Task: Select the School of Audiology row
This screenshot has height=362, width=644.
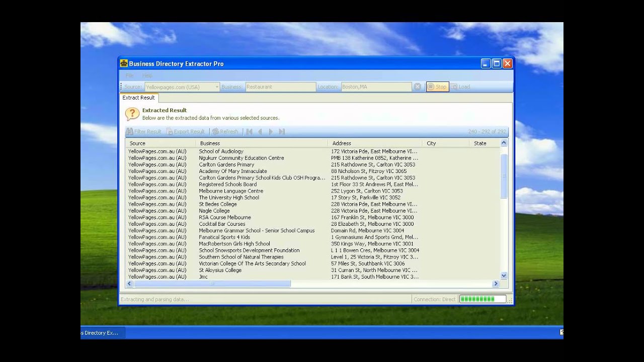Action: click(312, 151)
